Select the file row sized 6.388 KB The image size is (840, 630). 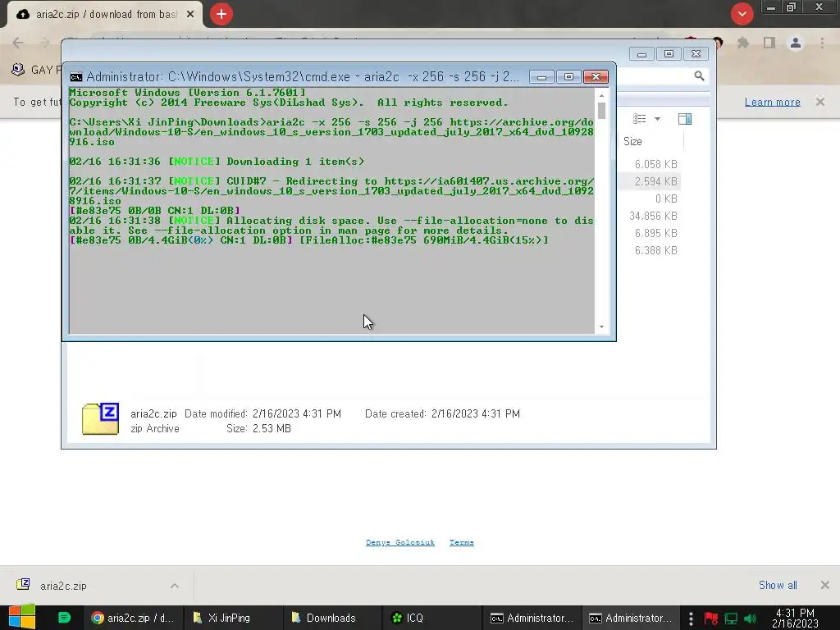tap(655, 250)
